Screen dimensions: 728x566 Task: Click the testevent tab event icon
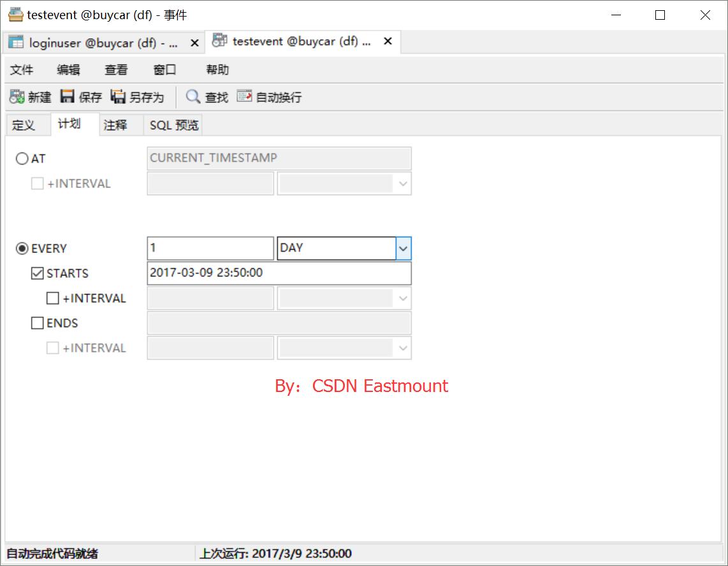(x=219, y=40)
